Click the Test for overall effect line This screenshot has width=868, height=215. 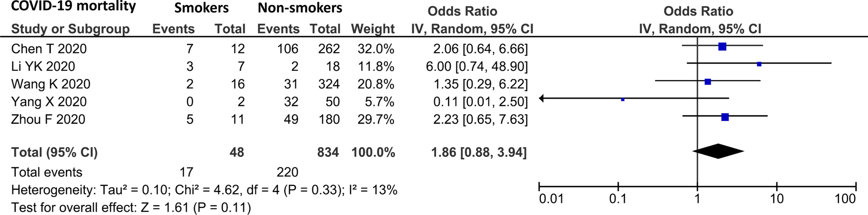[x=131, y=207]
